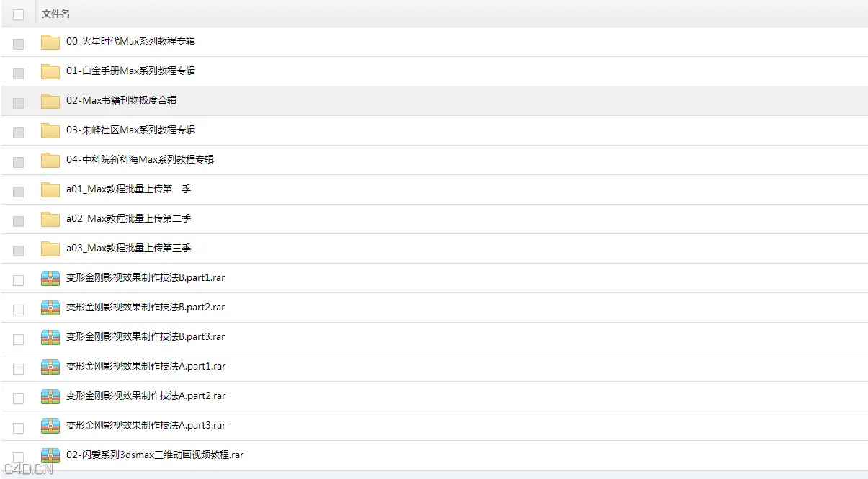868x479 pixels.
Task: Check the box for 变形金刚影视效果制作技法A.part1.rar
Action: 18,369
